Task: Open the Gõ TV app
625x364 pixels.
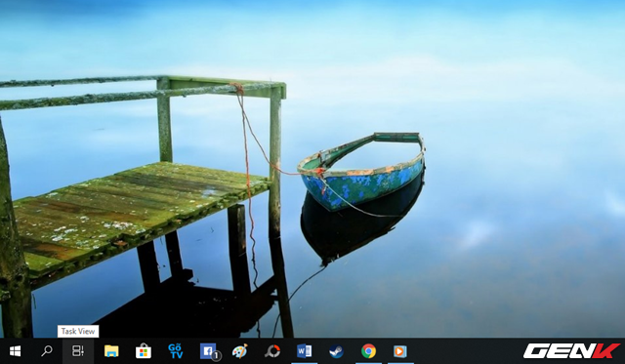Action: tap(176, 351)
